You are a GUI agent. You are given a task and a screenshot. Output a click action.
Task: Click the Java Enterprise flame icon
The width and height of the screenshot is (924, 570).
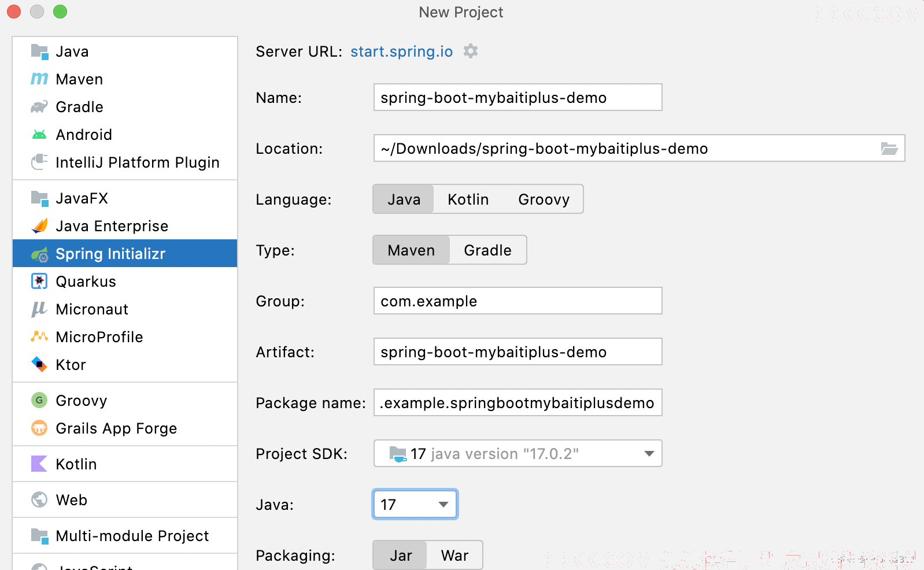39,225
